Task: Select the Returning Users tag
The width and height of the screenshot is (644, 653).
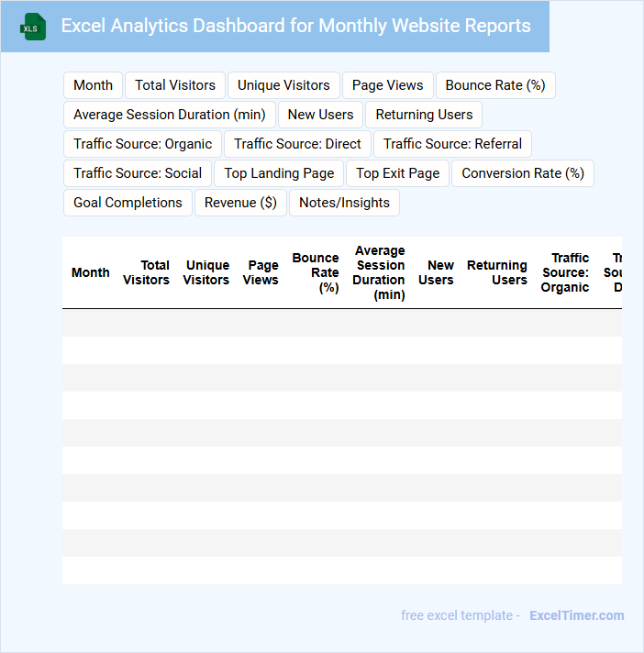Action: (x=424, y=115)
